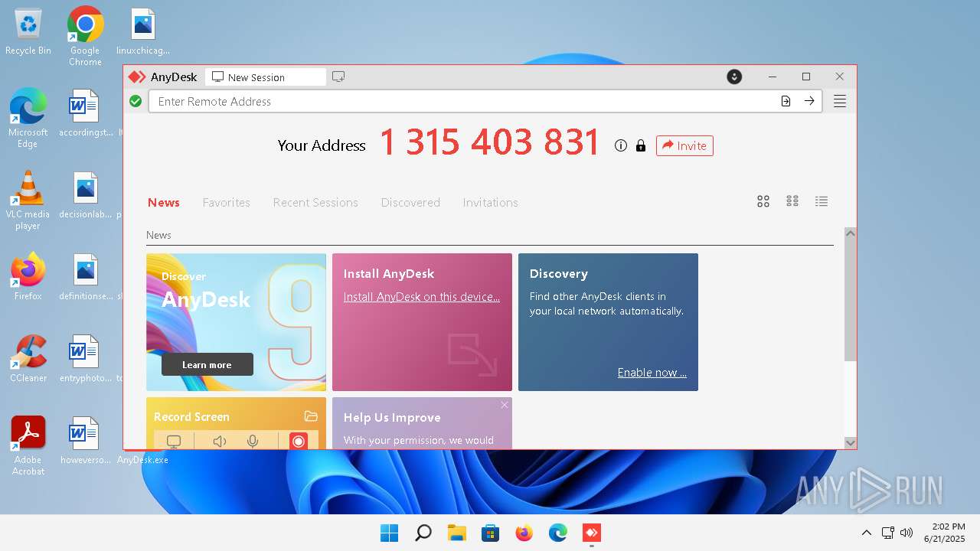
Task: Open the volume control in system tray
Action: tap(907, 533)
